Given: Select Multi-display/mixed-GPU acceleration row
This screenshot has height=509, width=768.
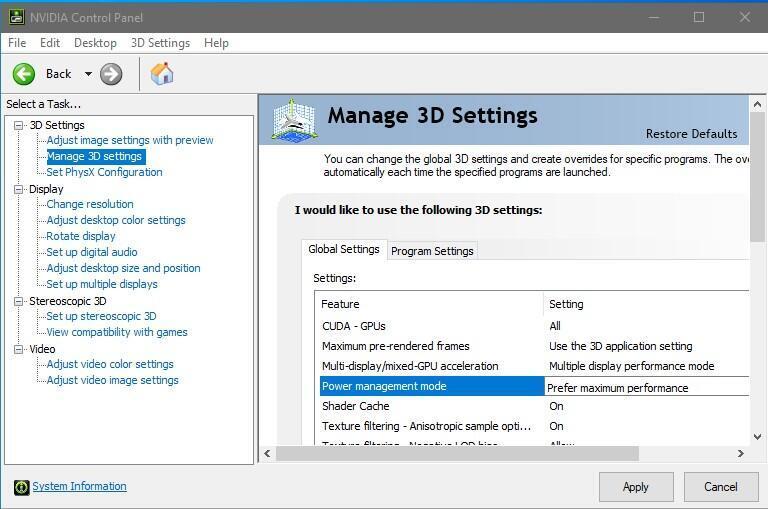Looking at the screenshot, I should tap(534, 366).
